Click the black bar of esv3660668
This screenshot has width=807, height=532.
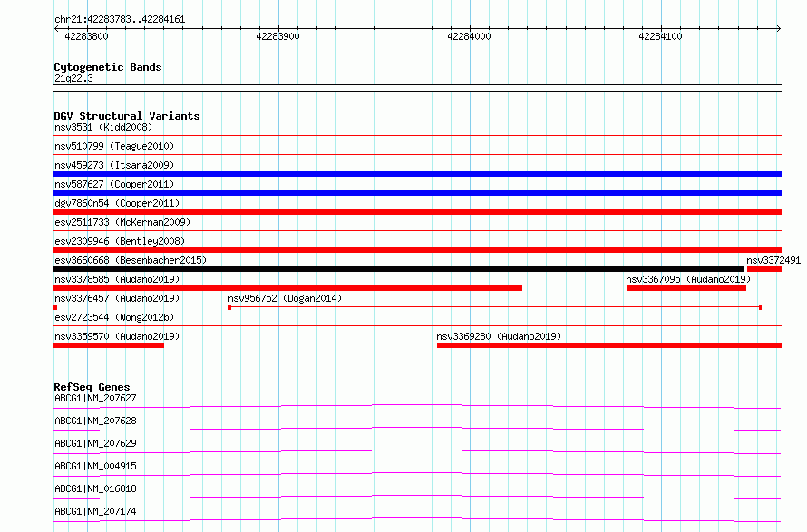399,269
